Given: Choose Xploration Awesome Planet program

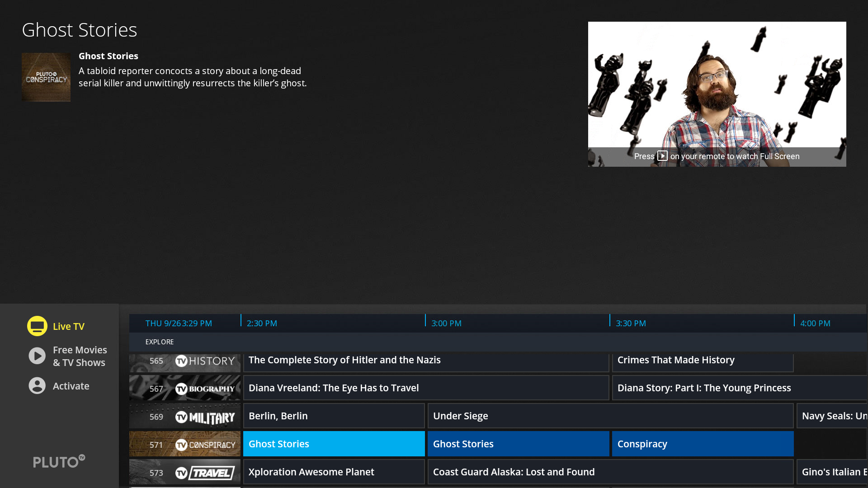Looking at the screenshot, I should pos(334,472).
